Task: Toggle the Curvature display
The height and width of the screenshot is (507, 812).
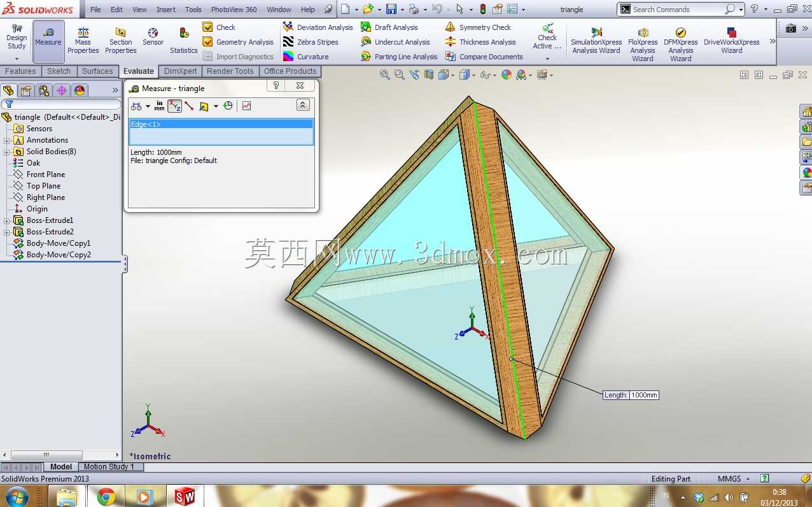Action: click(x=305, y=57)
